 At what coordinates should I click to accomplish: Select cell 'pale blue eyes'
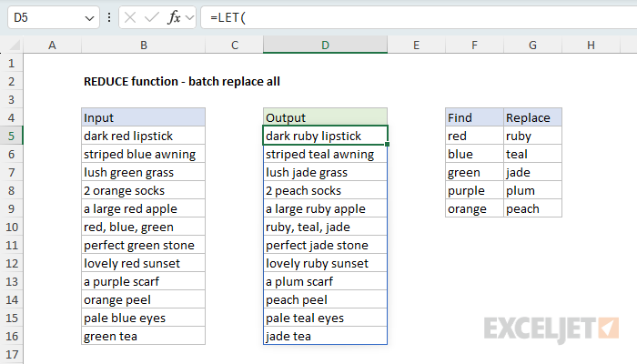pos(144,318)
